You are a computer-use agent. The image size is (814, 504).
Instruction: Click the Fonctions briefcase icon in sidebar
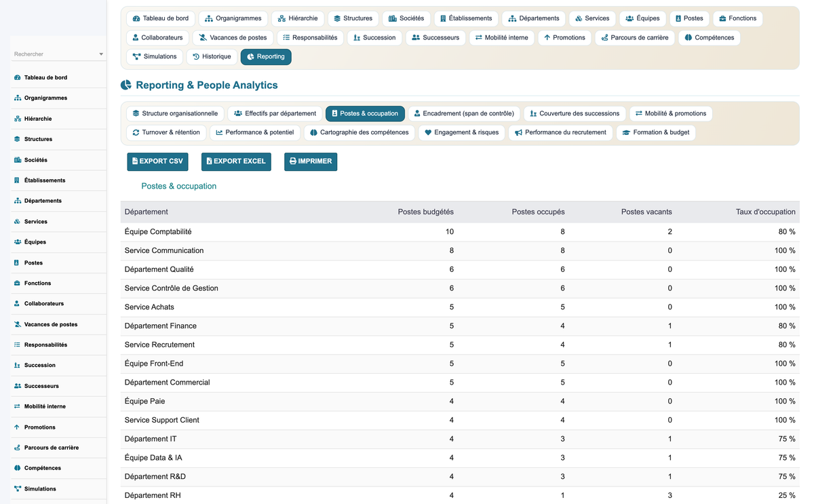(17, 283)
